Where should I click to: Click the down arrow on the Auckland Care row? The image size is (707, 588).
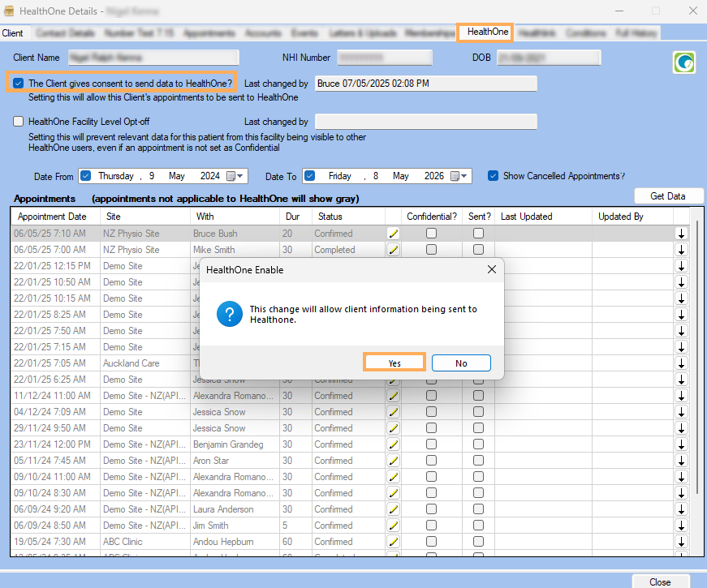(681, 363)
